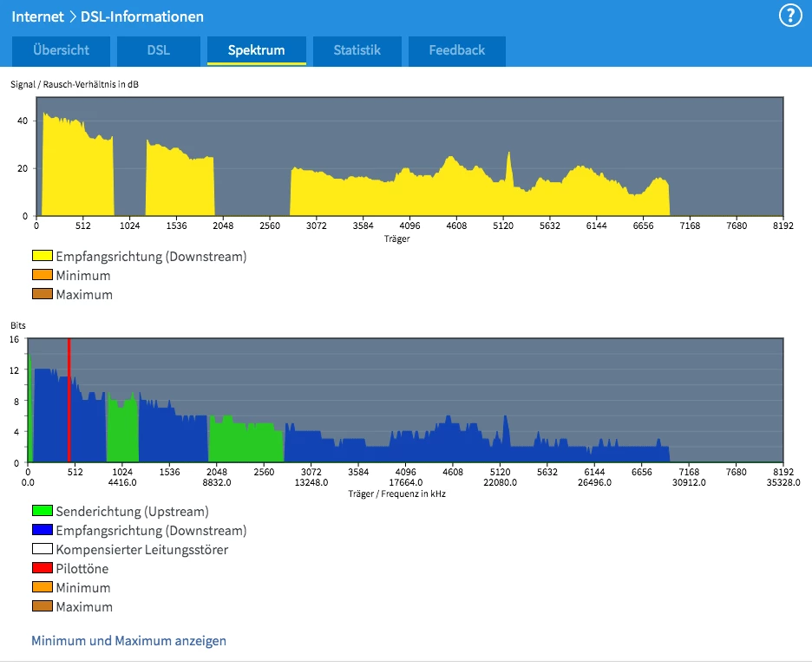Click orange Minimum swatch in Bits legend
Viewport: 812px width, 667px height.
[42, 588]
